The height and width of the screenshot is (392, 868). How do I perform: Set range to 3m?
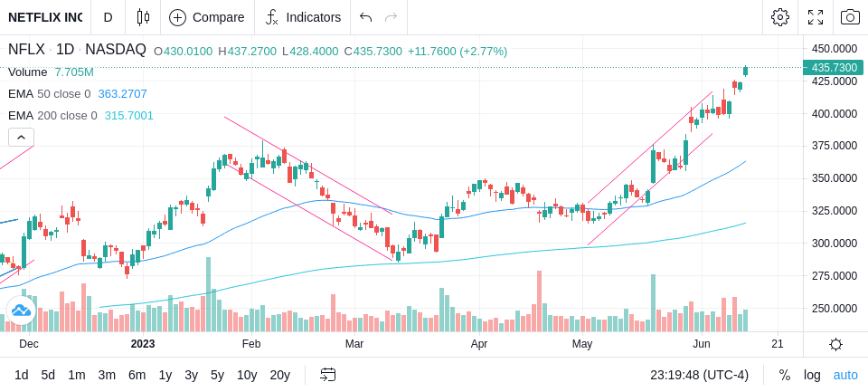coord(107,375)
